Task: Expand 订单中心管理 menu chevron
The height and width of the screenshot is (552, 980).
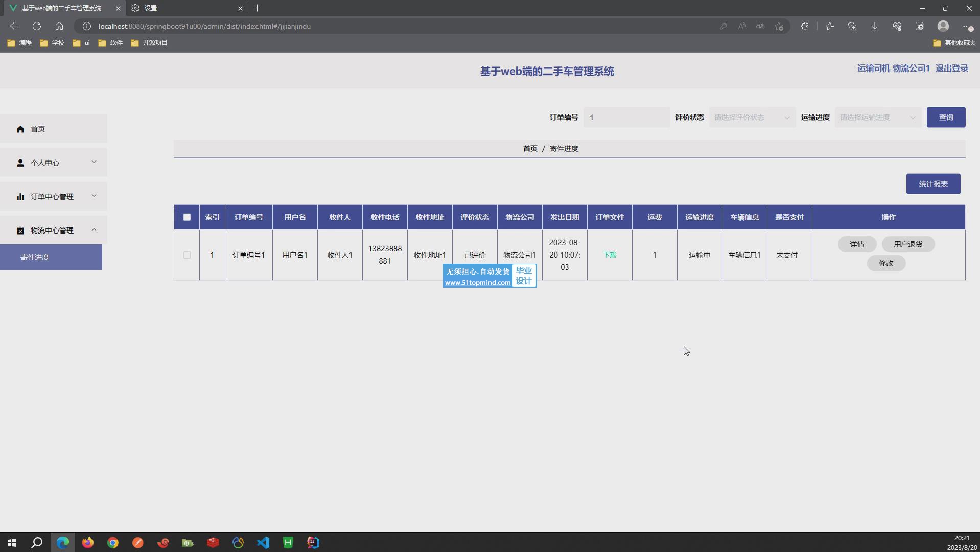Action: pyautogui.click(x=94, y=196)
